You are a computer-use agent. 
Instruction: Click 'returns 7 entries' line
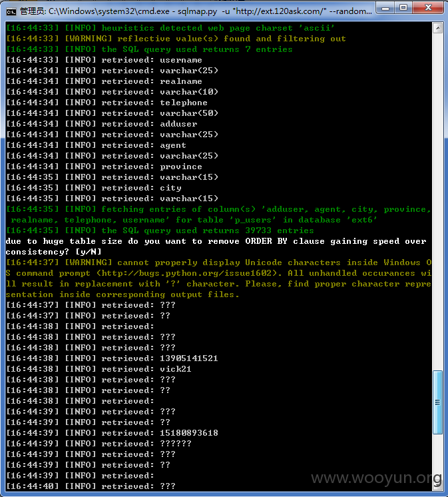(149, 49)
